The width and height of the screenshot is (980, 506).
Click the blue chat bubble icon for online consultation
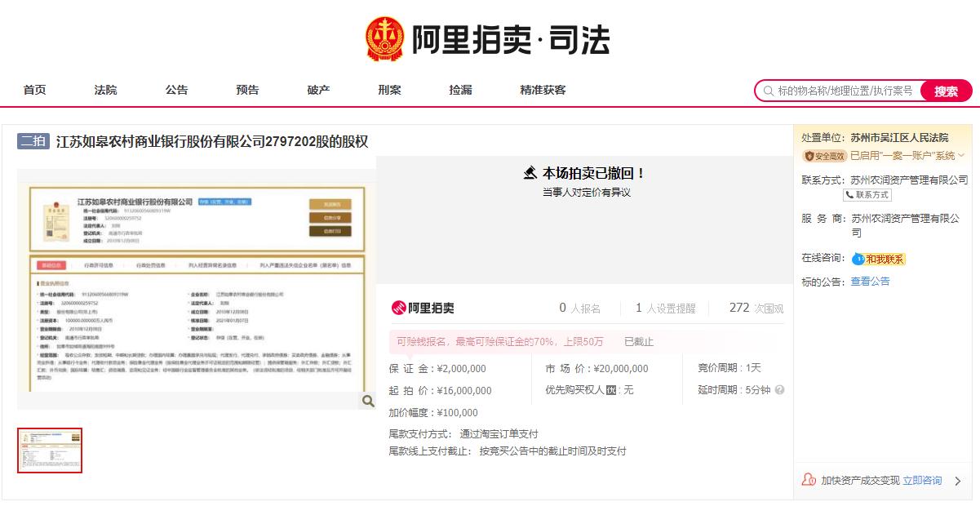click(858, 259)
